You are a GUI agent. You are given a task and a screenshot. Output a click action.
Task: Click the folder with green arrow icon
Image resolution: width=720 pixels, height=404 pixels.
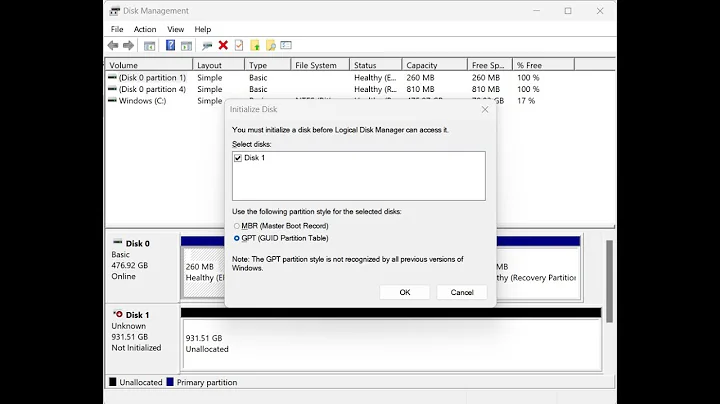[255, 45]
